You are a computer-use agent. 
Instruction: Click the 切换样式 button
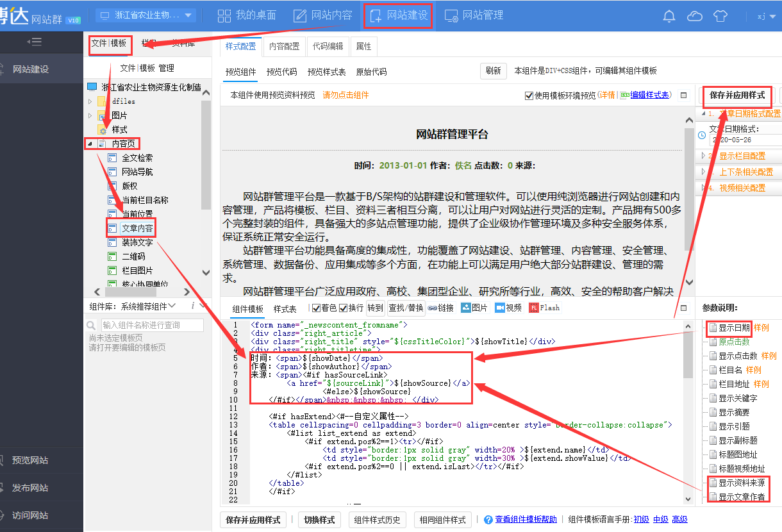319,520
